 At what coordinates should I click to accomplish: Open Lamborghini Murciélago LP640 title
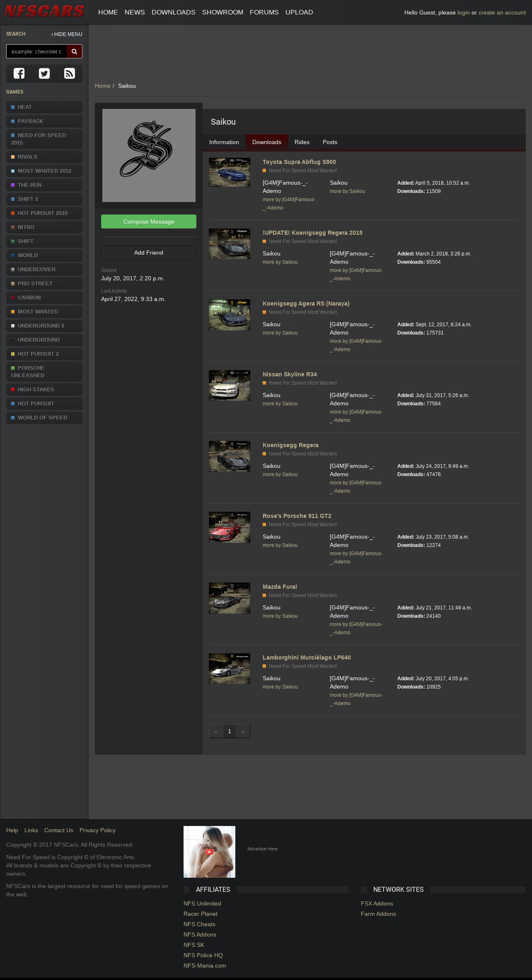(307, 657)
